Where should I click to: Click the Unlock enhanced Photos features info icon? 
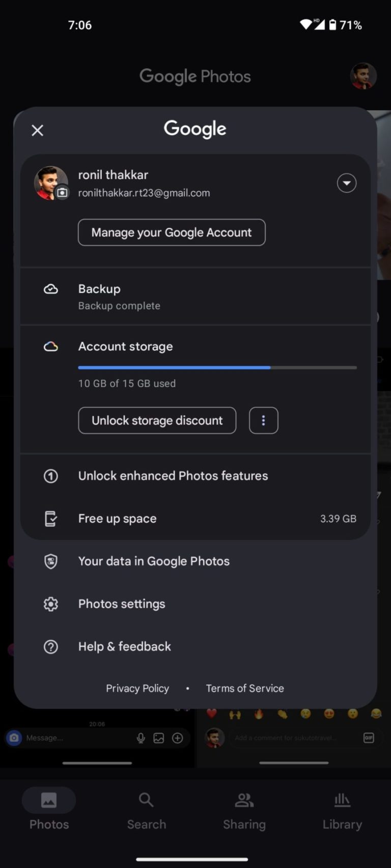[x=51, y=476]
